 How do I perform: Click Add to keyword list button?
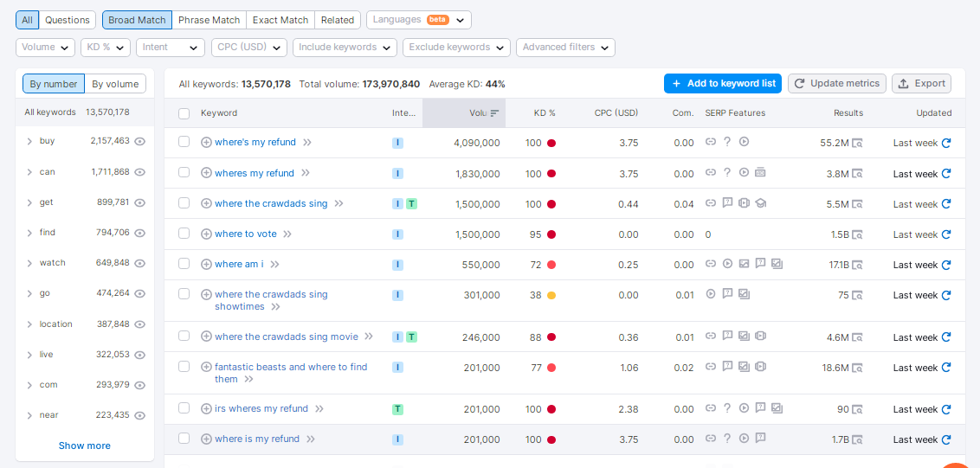(723, 83)
